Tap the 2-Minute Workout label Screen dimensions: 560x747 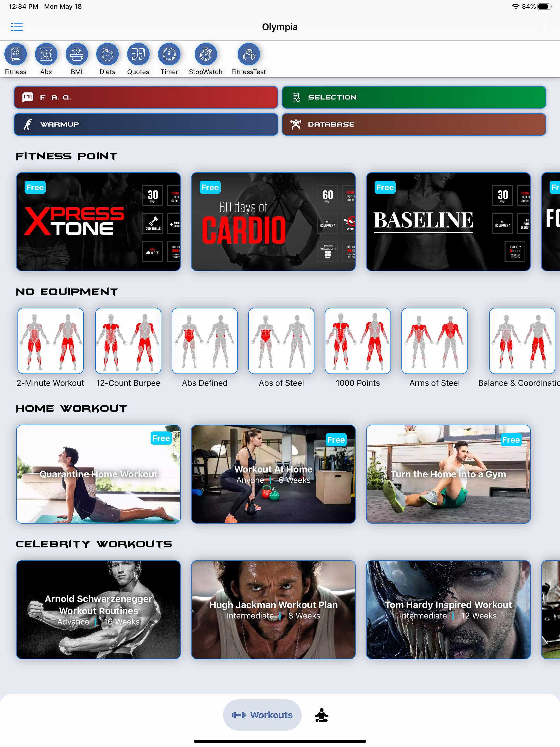click(50, 383)
